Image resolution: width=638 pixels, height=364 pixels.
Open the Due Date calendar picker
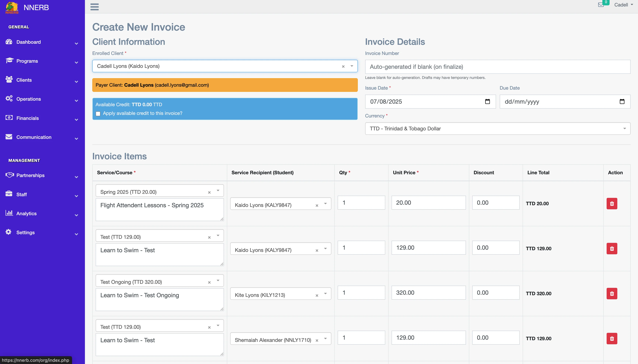click(x=622, y=101)
